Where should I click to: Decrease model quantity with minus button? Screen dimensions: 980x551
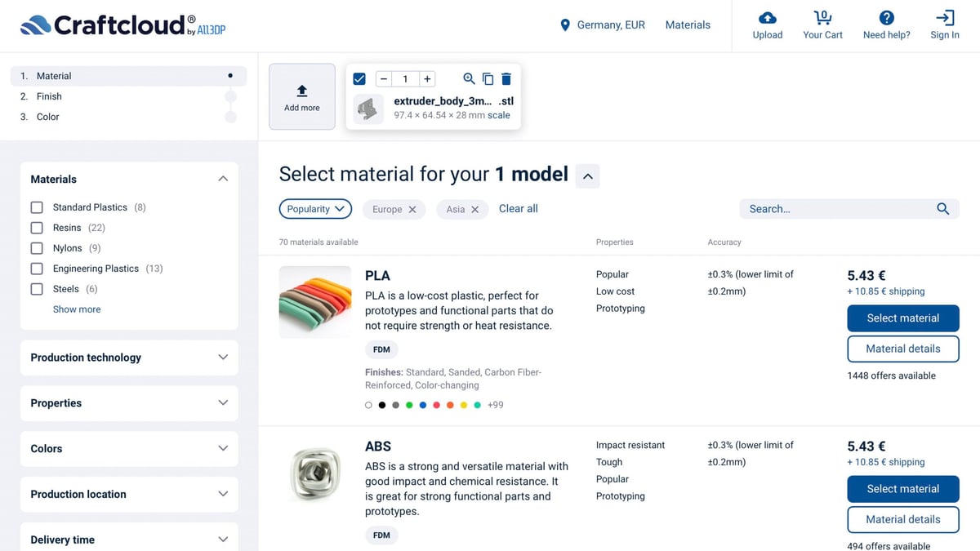(x=384, y=79)
